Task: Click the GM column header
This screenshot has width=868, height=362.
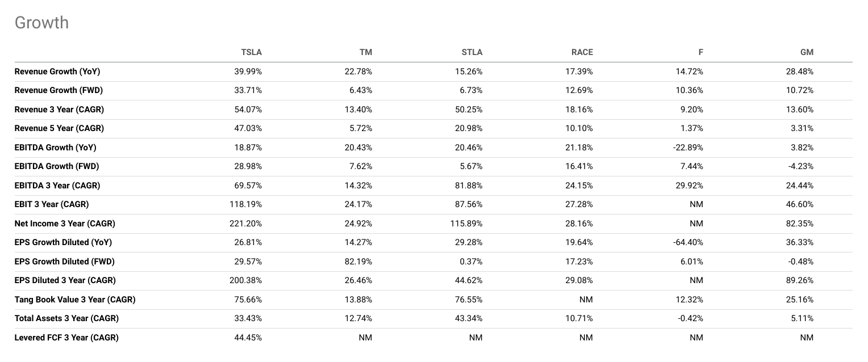Action: (807, 52)
